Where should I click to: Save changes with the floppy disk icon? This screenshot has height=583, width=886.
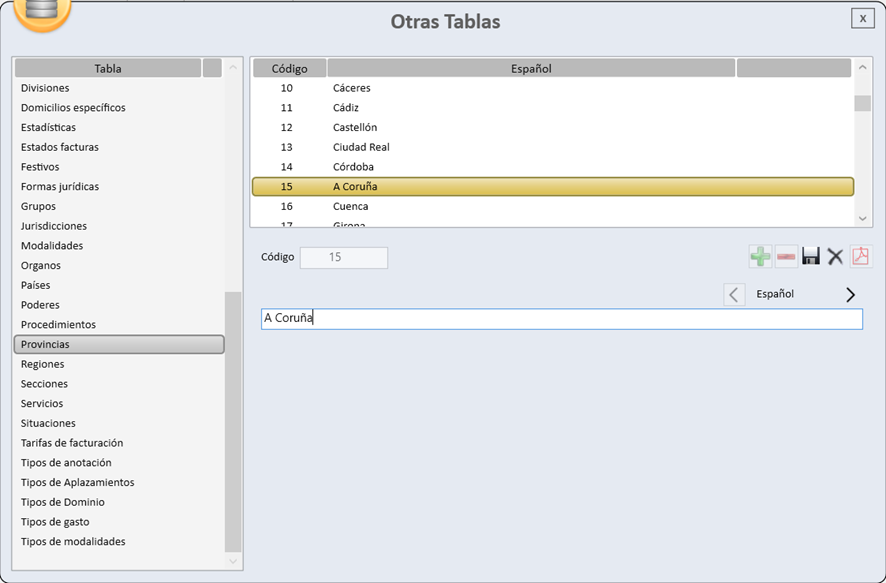point(811,257)
